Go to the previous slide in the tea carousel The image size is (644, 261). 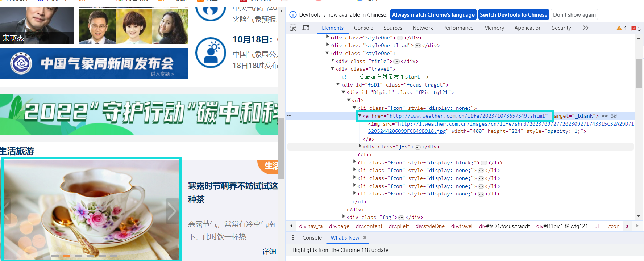pyautogui.click(x=5, y=211)
